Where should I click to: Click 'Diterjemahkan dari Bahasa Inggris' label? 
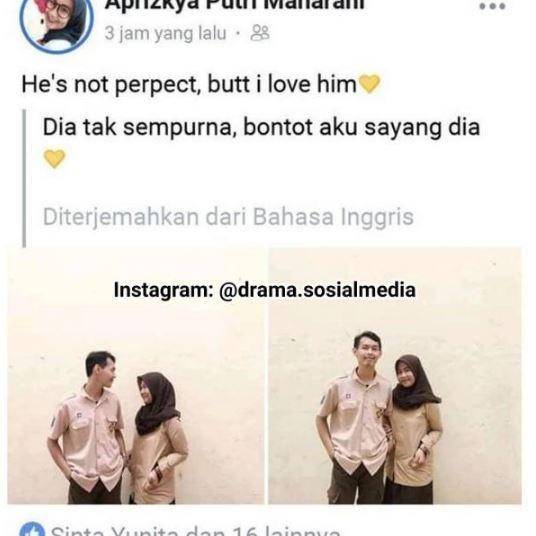point(228,217)
